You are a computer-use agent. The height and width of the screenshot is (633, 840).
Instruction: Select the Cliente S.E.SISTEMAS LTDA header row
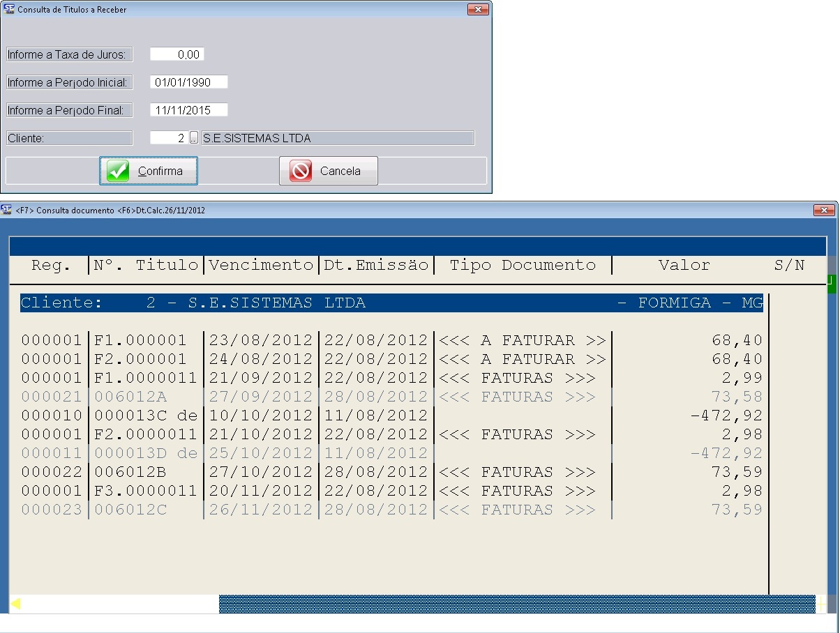[x=391, y=303]
